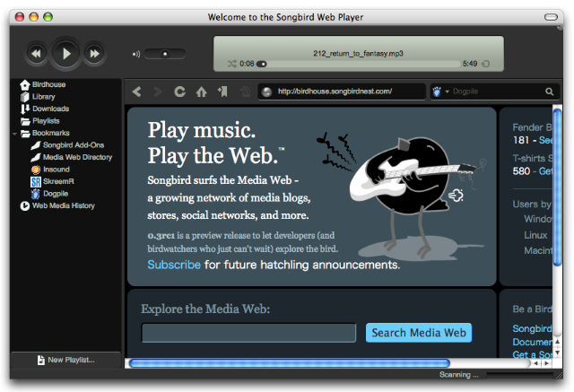Screen dimensions: 574x392
Task: Reload the page with the refresh icon
Action: (179, 91)
